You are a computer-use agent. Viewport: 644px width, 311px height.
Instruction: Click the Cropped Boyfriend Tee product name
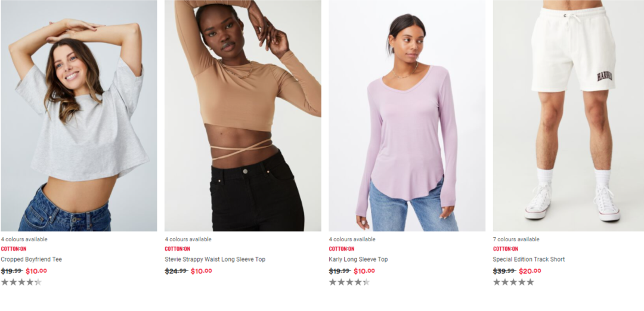tap(31, 259)
